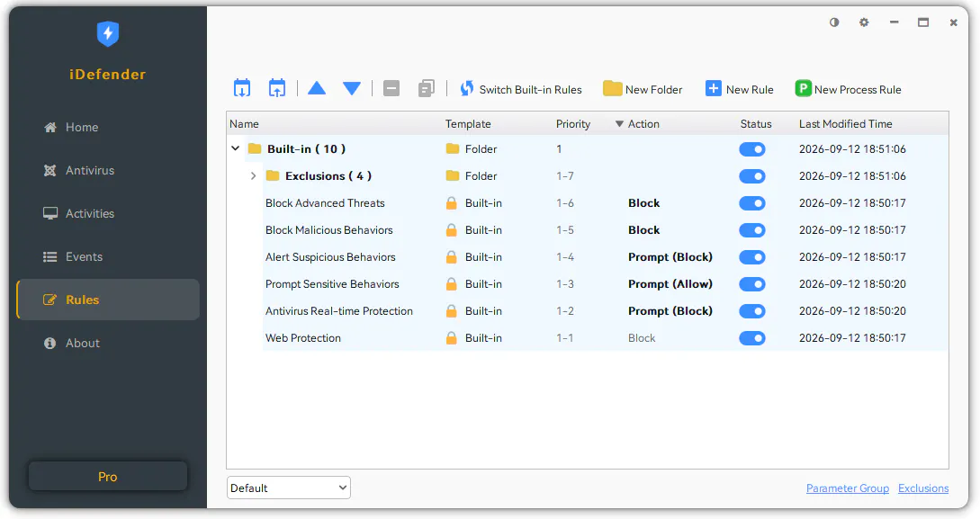The height and width of the screenshot is (519, 980).
Task: Click the Exclusions folder icon in Name column
Action: (x=273, y=175)
